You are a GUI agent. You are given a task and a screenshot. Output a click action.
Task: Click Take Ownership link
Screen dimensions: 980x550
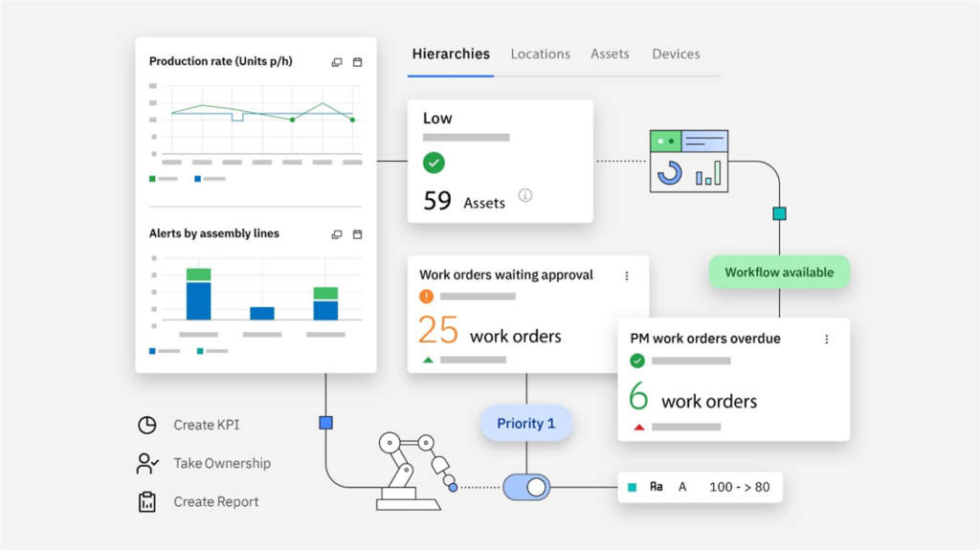(x=221, y=464)
